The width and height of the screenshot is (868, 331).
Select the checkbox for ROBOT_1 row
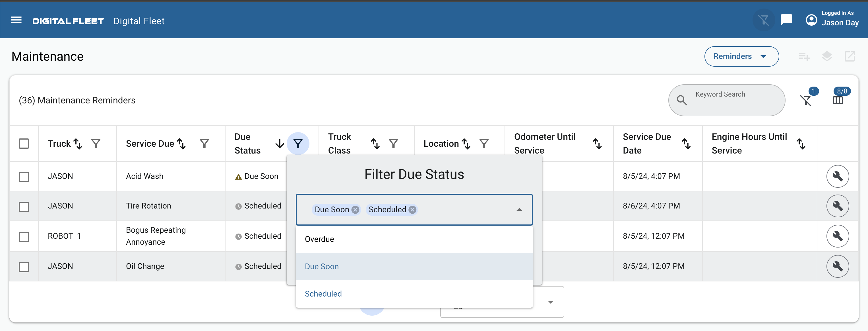pyautogui.click(x=24, y=237)
